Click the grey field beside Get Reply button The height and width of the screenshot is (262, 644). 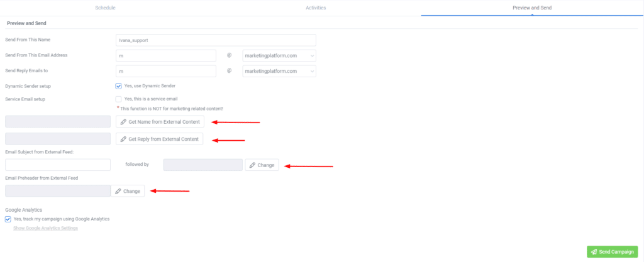tap(58, 139)
